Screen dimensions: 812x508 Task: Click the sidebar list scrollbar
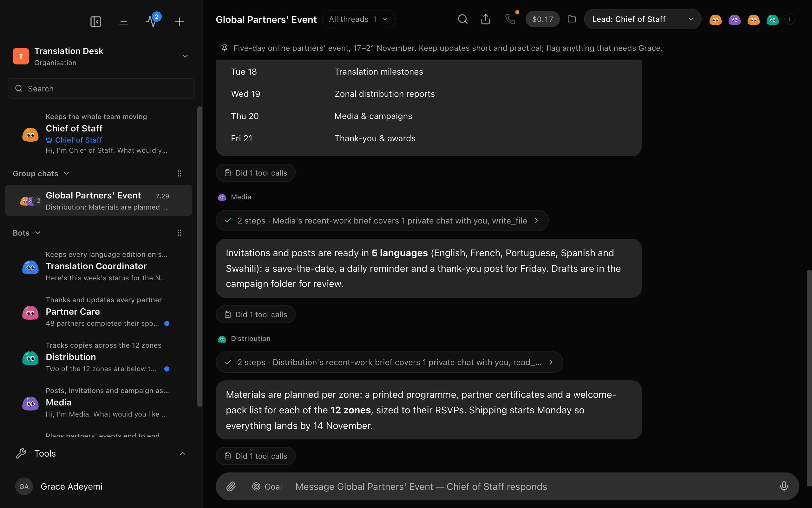point(200,256)
